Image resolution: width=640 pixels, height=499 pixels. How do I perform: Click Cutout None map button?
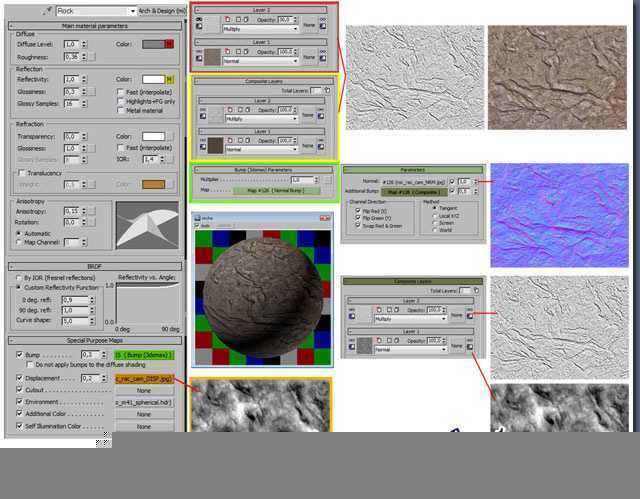pyautogui.click(x=144, y=390)
